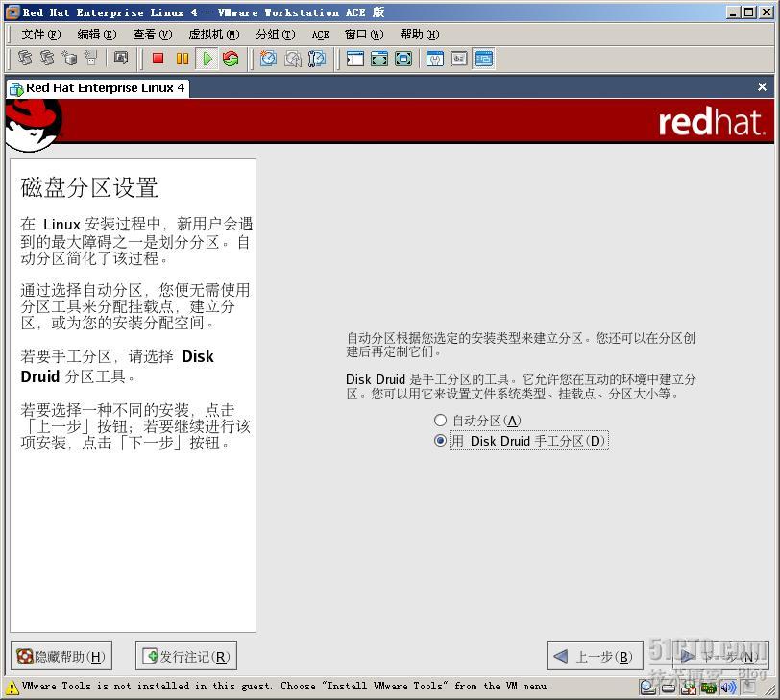
Task: Open the summary view wrench window icon
Action: pyautogui.click(x=435, y=59)
